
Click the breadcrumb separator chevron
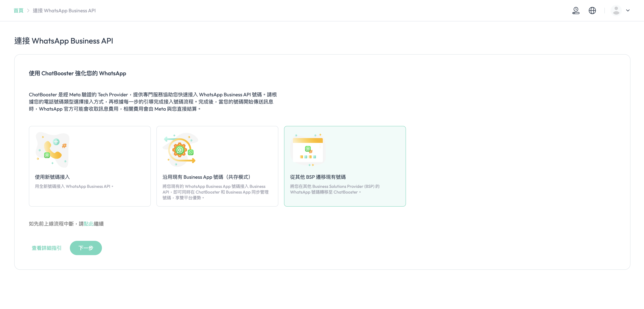[x=28, y=11]
